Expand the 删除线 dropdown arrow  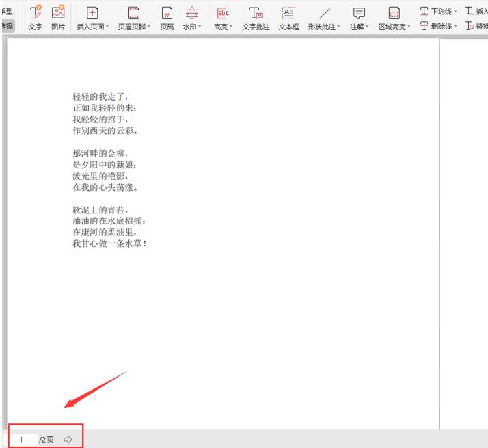pyautogui.click(x=455, y=26)
